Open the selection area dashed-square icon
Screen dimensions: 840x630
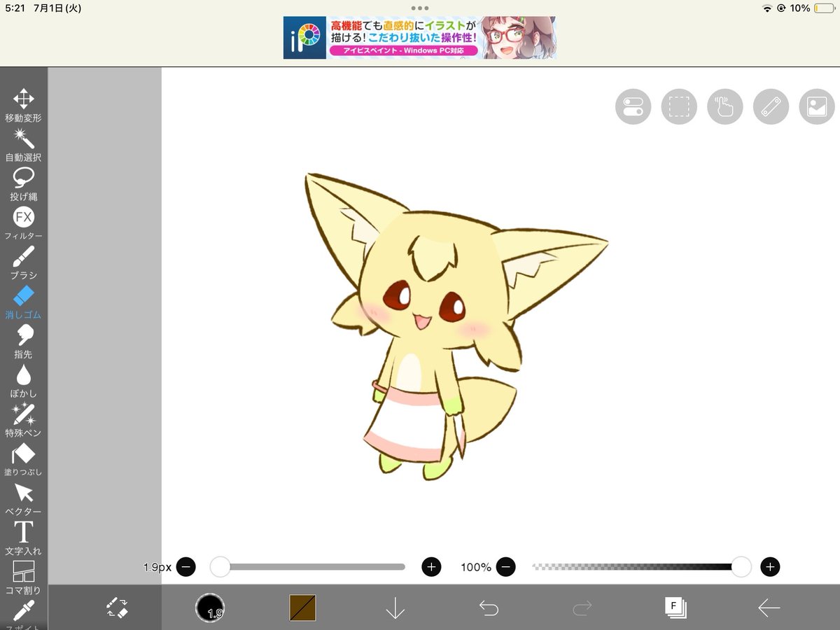pos(679,106)
